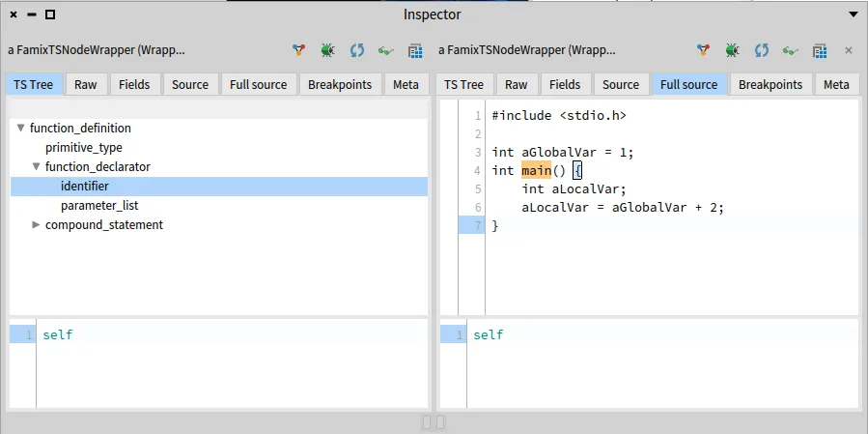The image size is (868, 434).
Task: Open the Meta tab in right pane
Action: 836,84
